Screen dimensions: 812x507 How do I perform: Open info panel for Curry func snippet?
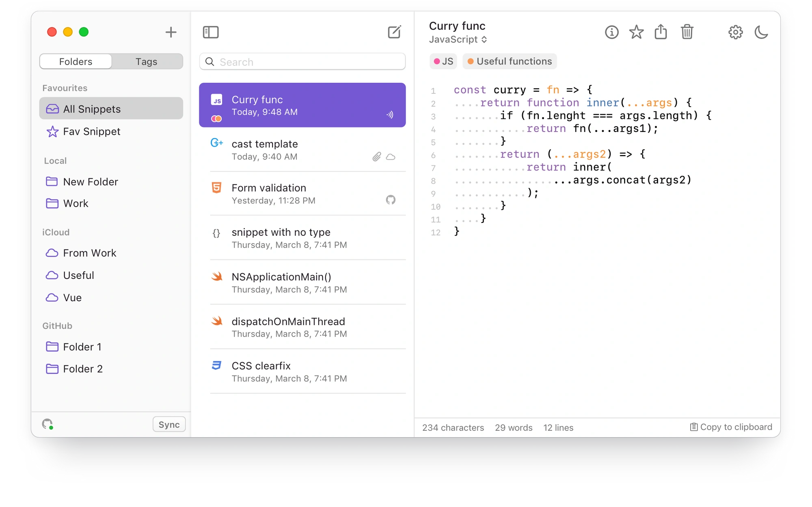[x=611, y=32]
